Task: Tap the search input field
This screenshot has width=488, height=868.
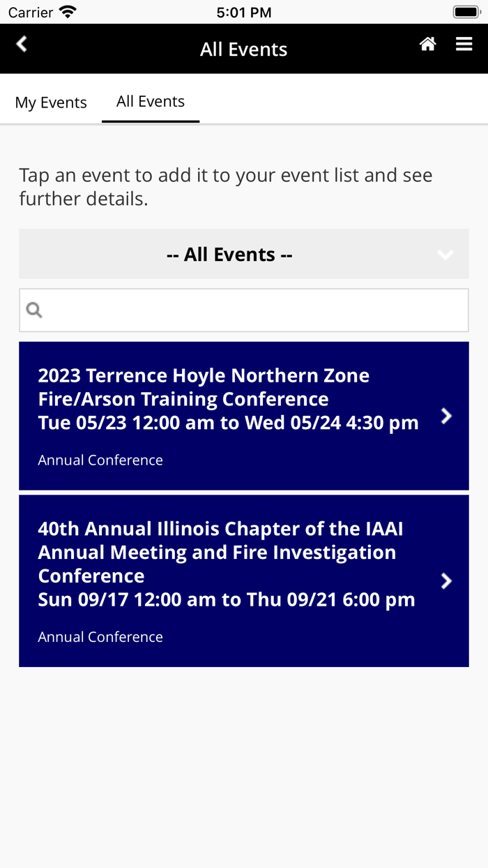Action: point(244,309)
